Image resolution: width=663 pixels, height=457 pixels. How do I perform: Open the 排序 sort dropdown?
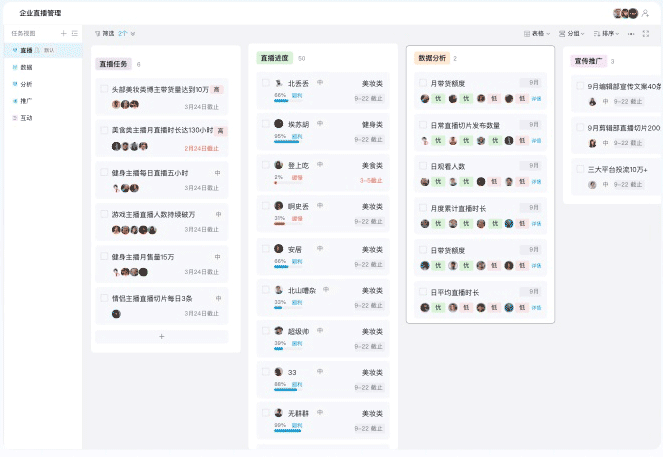click(x=609, y=33)
